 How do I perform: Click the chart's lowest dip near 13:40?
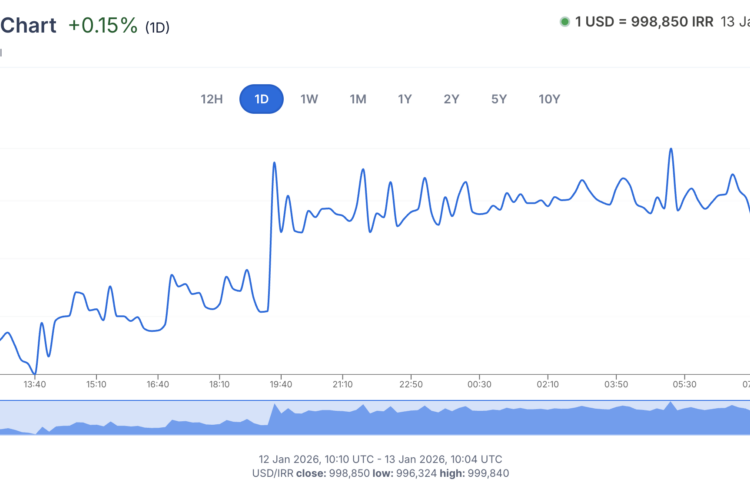click(x=36, y=374)
